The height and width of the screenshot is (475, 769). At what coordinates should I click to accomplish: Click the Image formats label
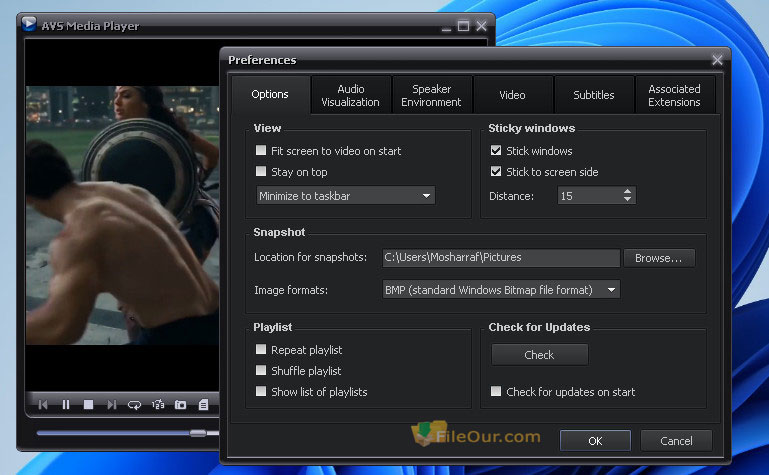point(291,290)
